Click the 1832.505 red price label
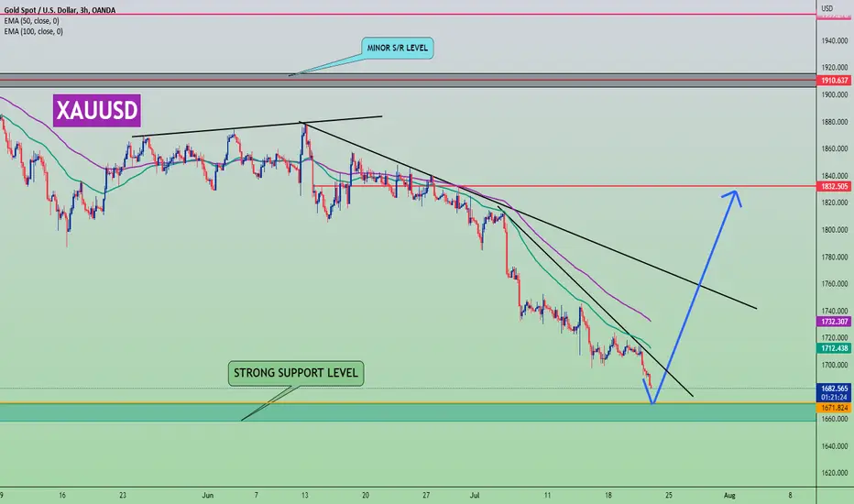The height and width of the screenshot is (504, 854). click(834, 186)
